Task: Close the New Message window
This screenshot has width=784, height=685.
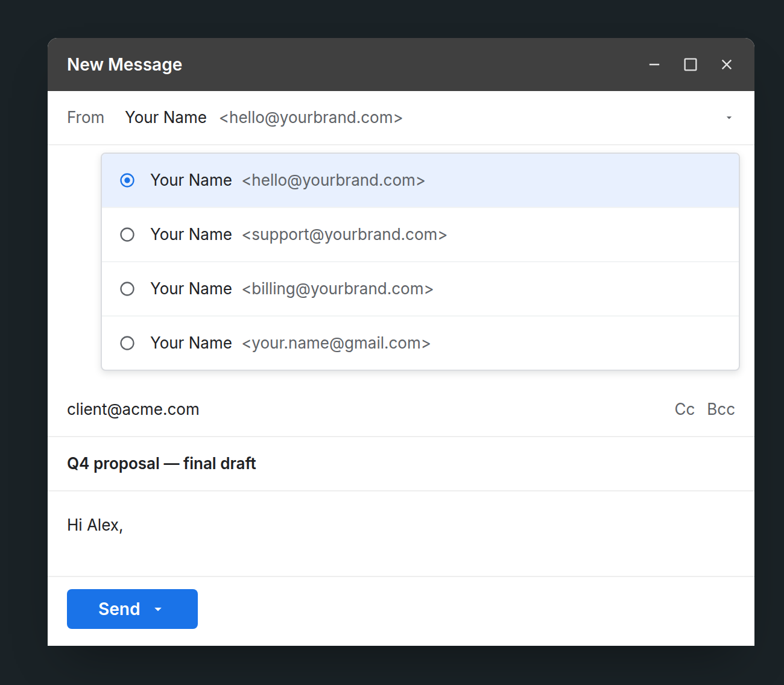Action: pos(727,65)
